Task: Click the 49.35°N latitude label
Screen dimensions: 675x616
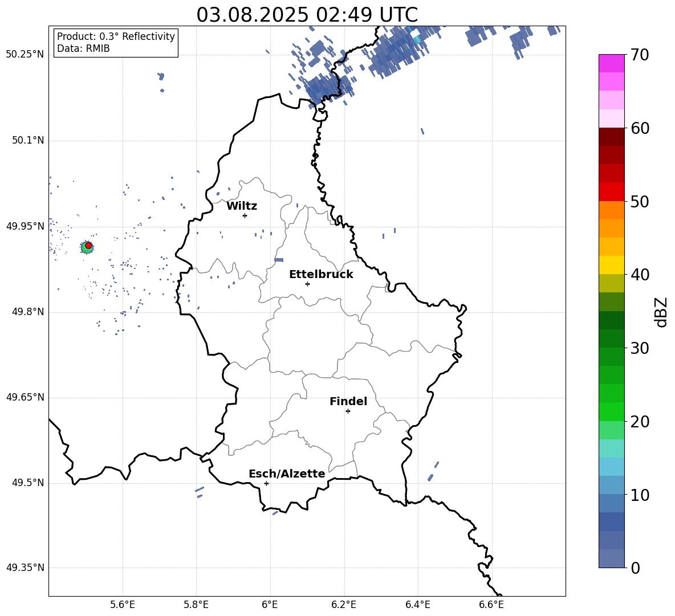Action: [x=25, y=568]
